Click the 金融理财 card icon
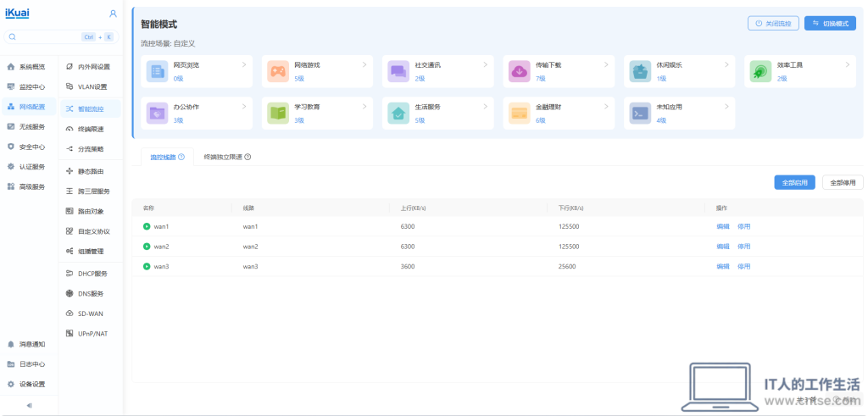The height and width of the screenshot is (416, 868). pyautogui.click(x=520, y=114)
